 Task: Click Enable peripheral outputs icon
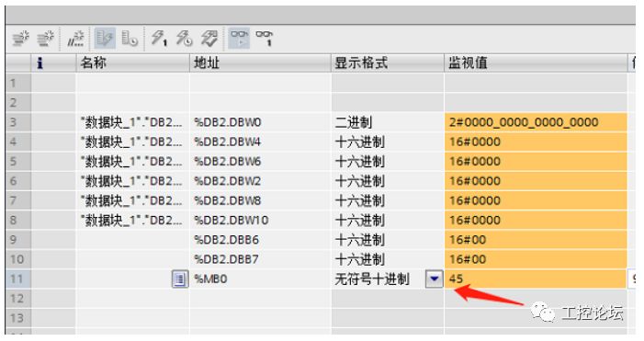click(x=209, y=39)
